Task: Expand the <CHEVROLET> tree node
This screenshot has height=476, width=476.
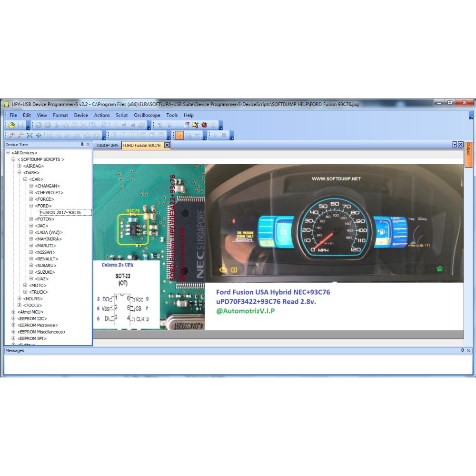Action: click(31, 192)
